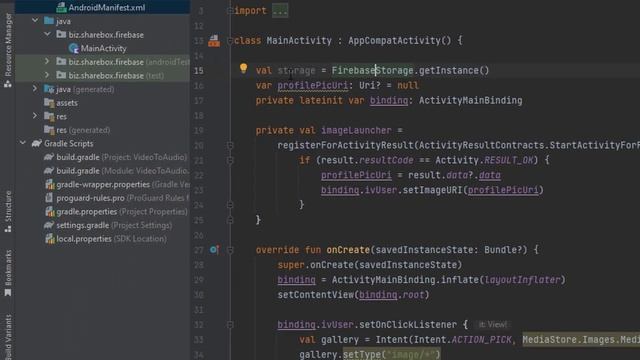Click the java (generated) folder icon
Viewport: 640px width, 360px height.
49,89
